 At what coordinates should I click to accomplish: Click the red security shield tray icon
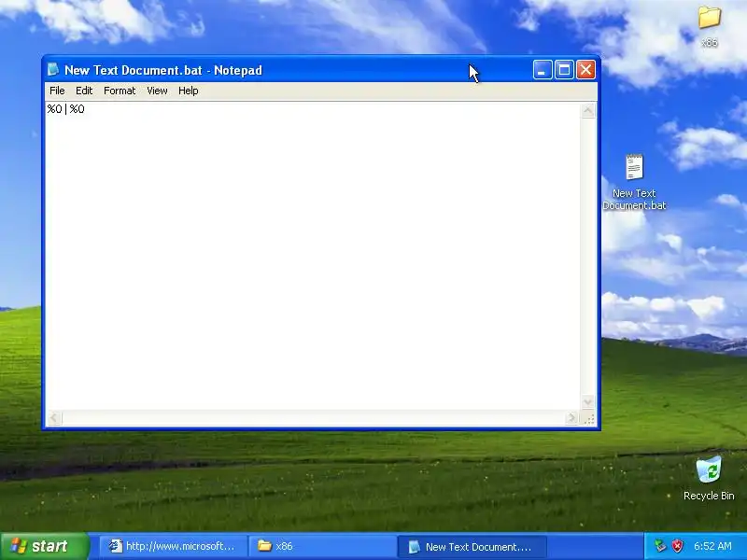(x=677, y=546)
